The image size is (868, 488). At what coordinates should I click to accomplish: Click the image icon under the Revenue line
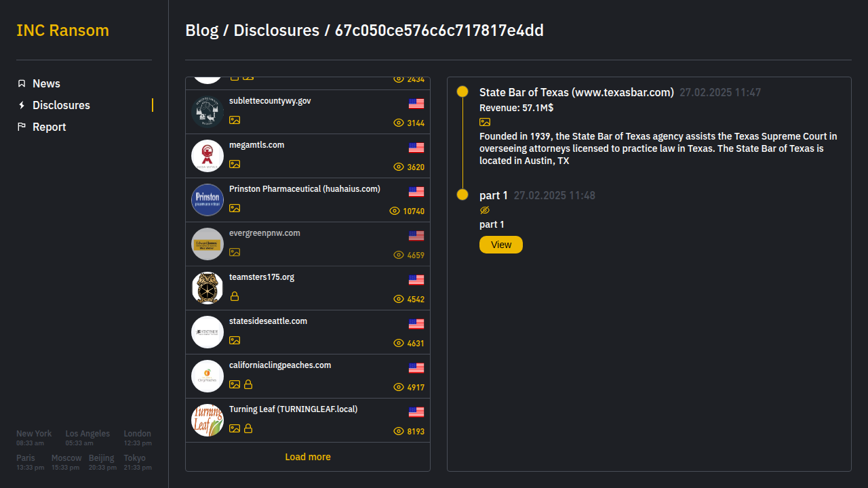485,122
